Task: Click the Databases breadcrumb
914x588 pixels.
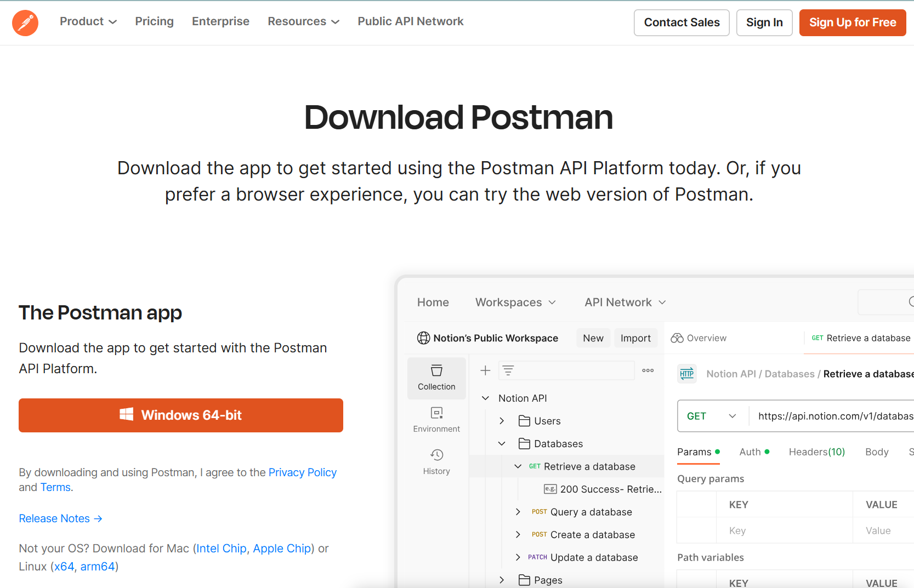Action: click(790, 374)
